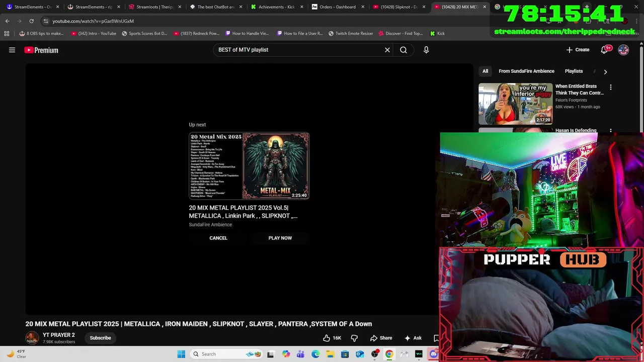Click PLAY NOW for the next video

point(280,238)
